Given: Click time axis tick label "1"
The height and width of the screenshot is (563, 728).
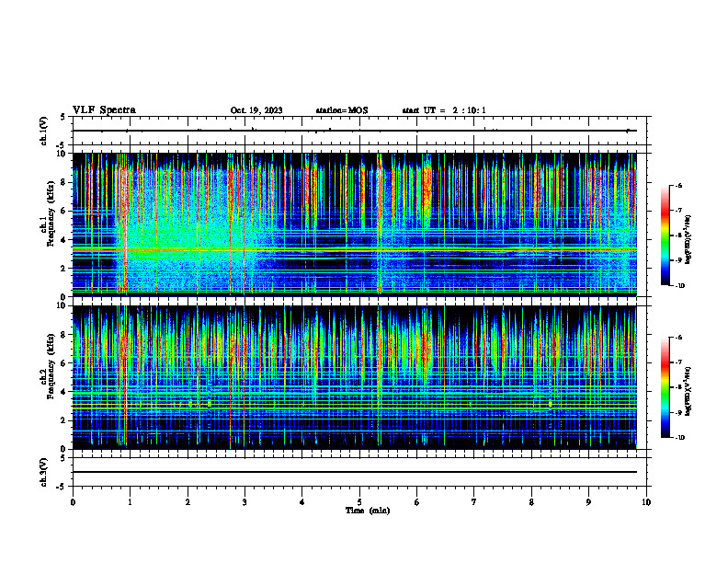Looking at the screenshot, I should coord(130,502).
